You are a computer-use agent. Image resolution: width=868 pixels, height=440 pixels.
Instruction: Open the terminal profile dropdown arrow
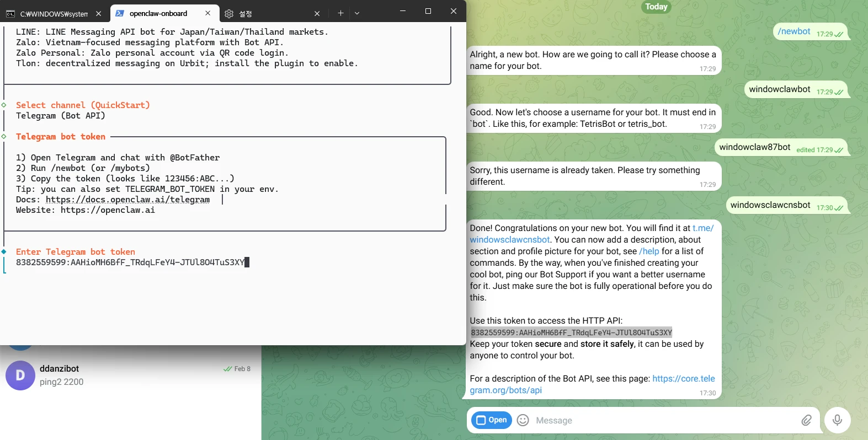(x=357, y=13)
